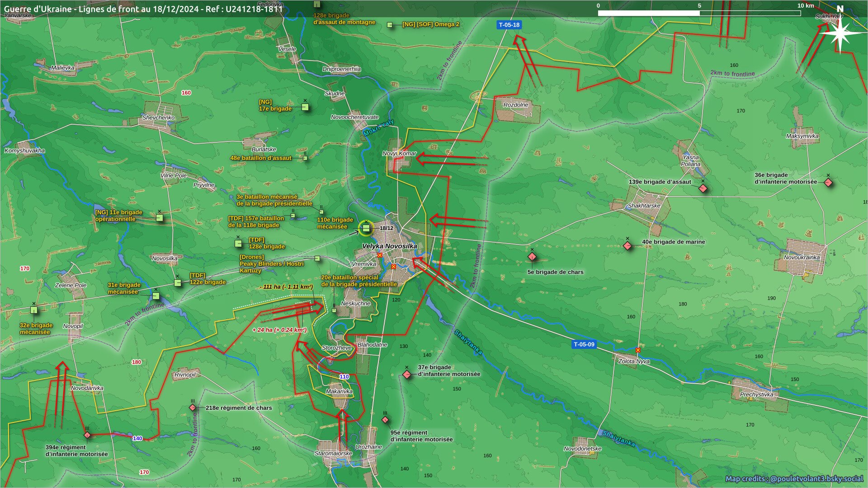Click the Shevchenko village label

pyautogui.click(x=158, y=117)
